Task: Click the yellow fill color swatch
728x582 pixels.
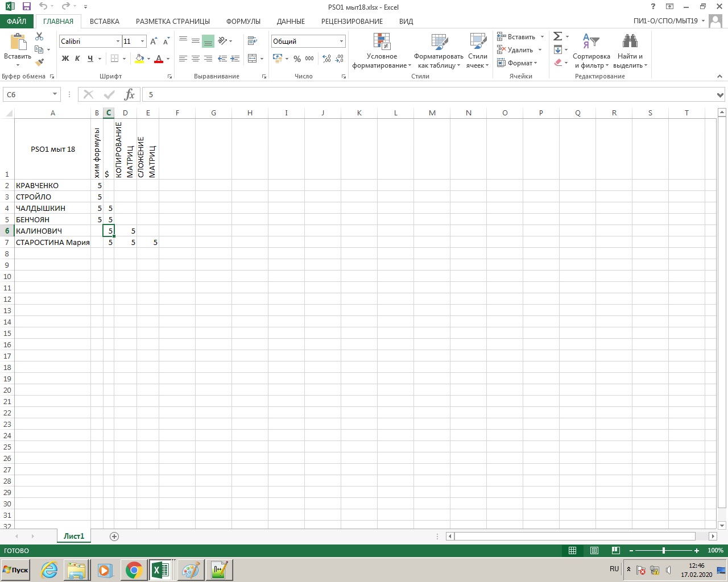Action: 139,59
